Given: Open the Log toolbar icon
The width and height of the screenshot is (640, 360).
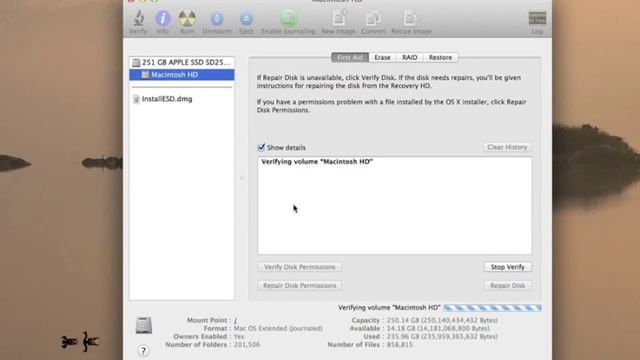Looking at the screenshot, I should (x=537, y=22).
